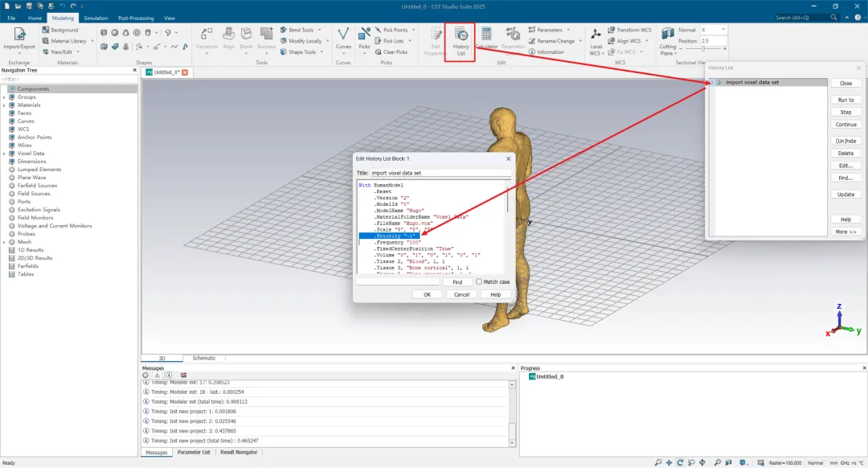Image resolution: width=868 pixels, height=468 pixels.
Task: Switch to the View ribbon tab
Action: pyautogui.click(x=170, y=18)
